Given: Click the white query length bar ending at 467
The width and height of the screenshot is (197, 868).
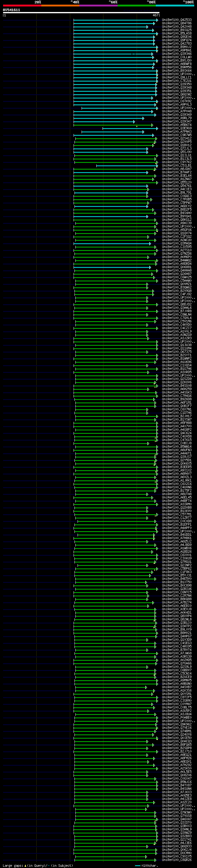Looking at the screenshot, I should point(81,12).
